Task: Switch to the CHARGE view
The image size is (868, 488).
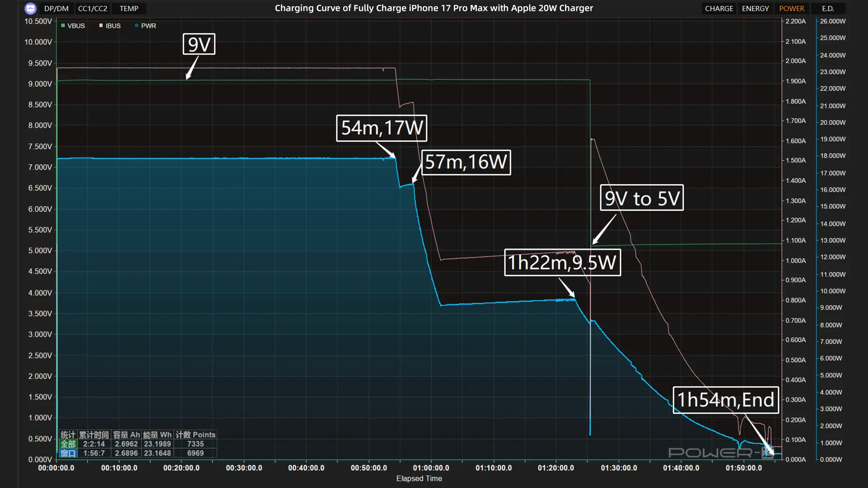Action: (x=719, y=8)
